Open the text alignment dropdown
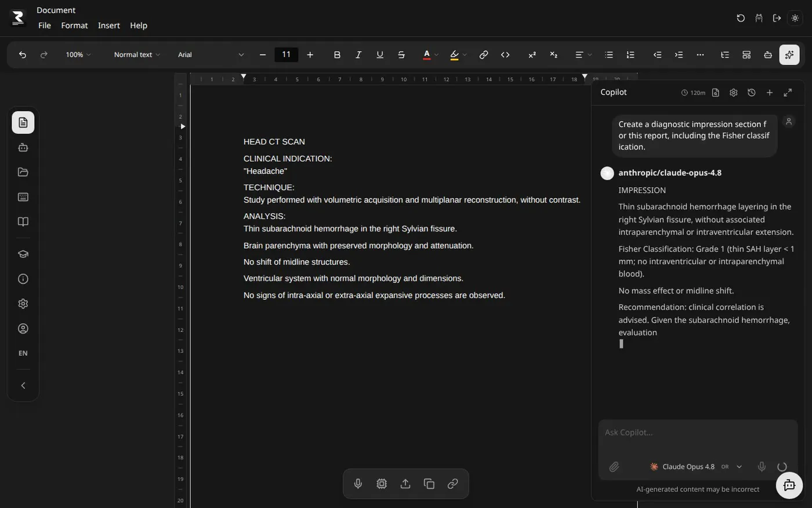Screen dimensions: 812x508 click(x=583, y=55)
